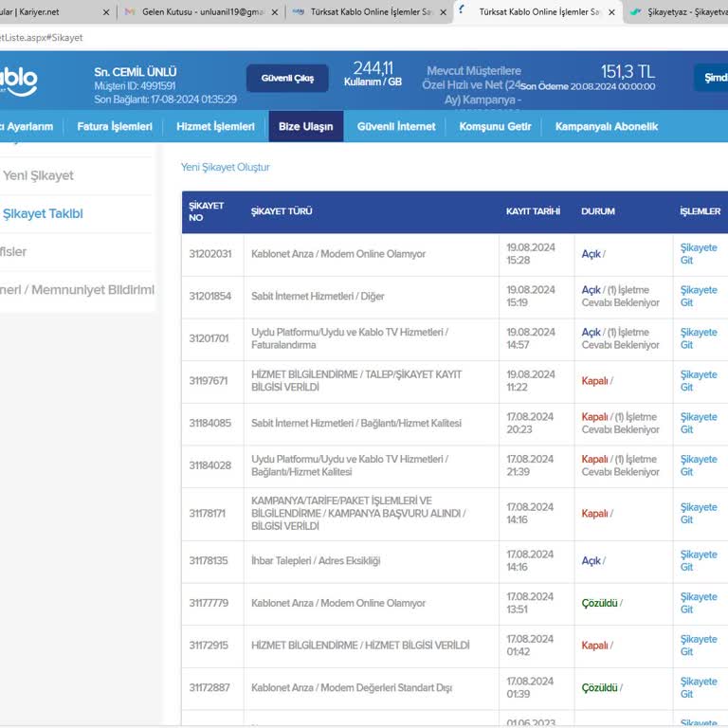The image size is (728, 728).
Task: Click the Gmail favicon in the tab strip
Action: click(130, 11)
